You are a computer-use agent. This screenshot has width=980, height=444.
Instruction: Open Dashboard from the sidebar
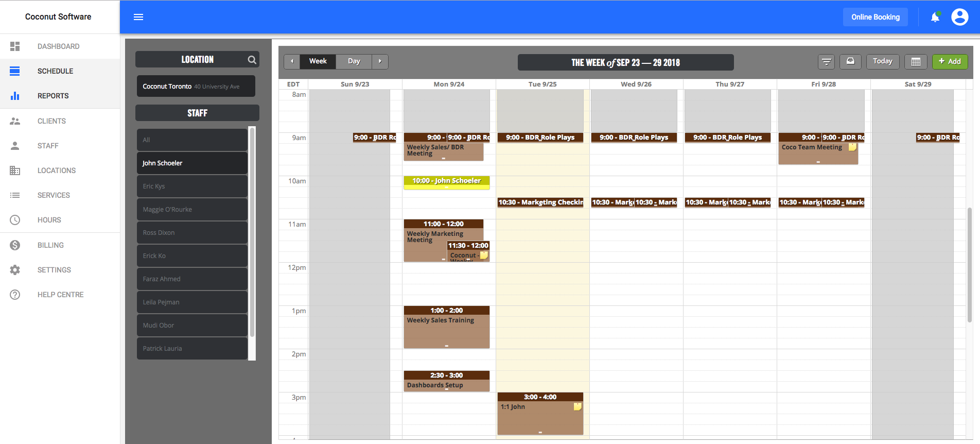pyautogui.click(x=60, y=46)
